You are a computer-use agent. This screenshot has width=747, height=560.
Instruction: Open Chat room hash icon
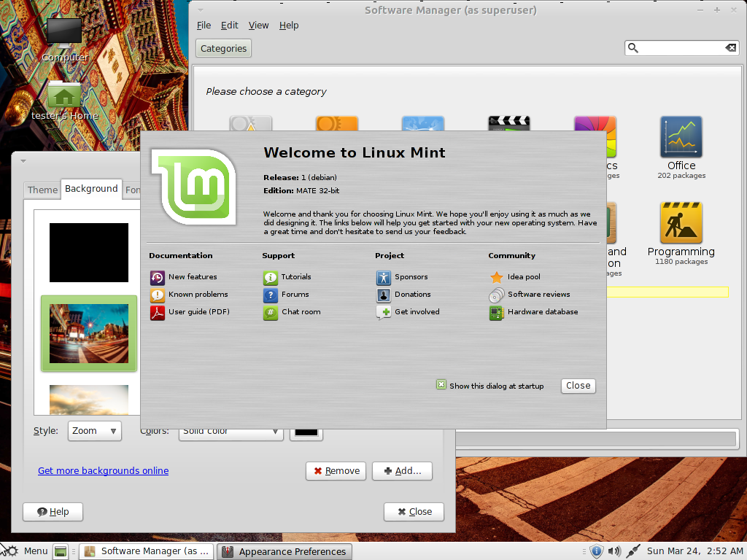click(x=270, y=313)
